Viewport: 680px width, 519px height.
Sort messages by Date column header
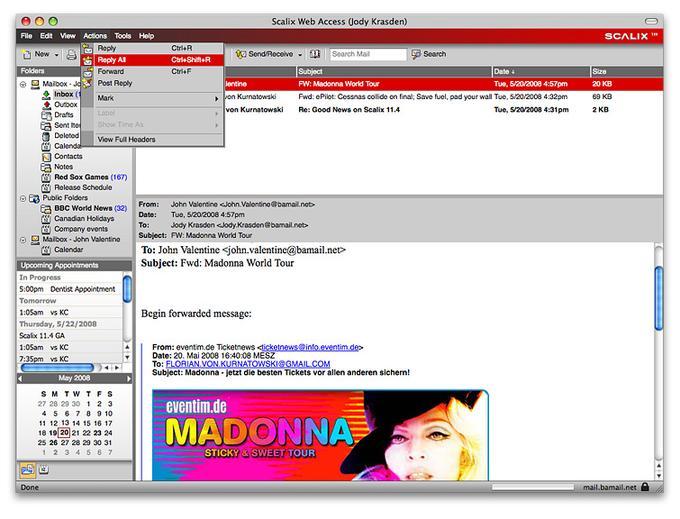(541, 72)
